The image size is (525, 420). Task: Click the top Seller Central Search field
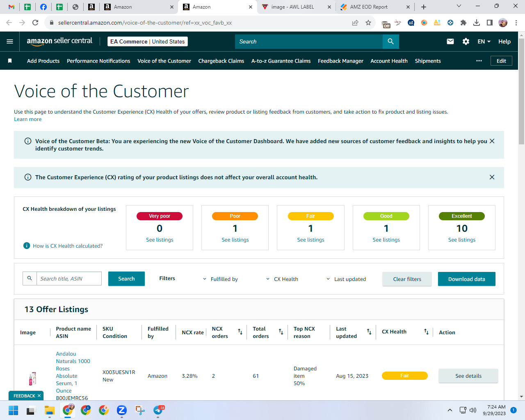[308, 41]
